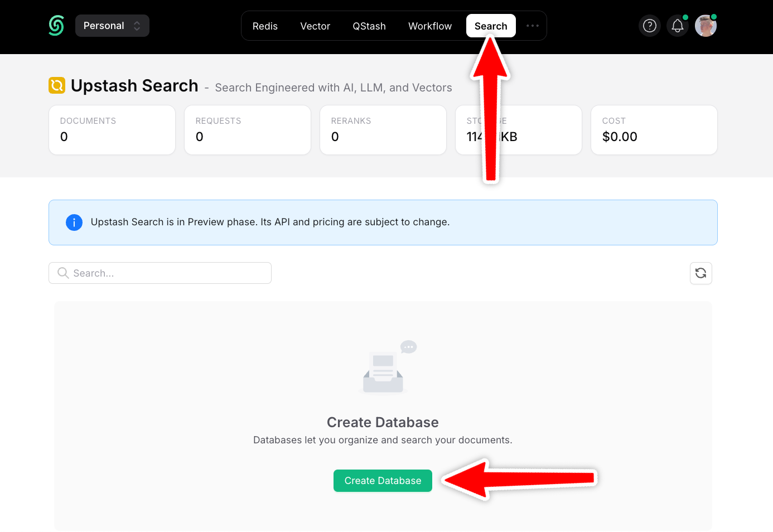The height and width of the screenshot is (532, 773).
Task: Go to the Workflow tab
Action: pos(430,26)
